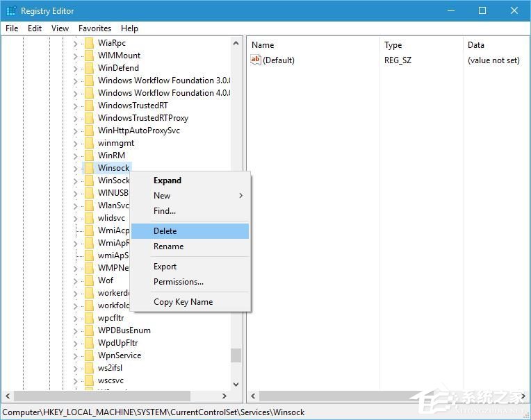
Task: Expand the WinRM tree node
Action: click(x=76, y=156)
